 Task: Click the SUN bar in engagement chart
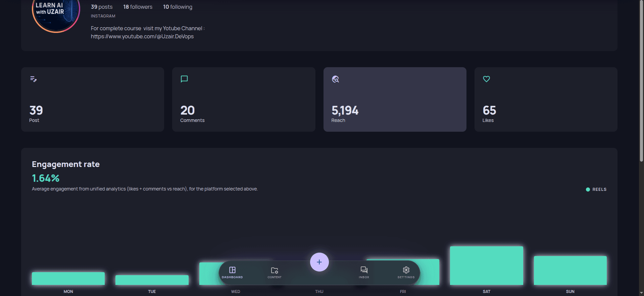[x=570, y=270]
